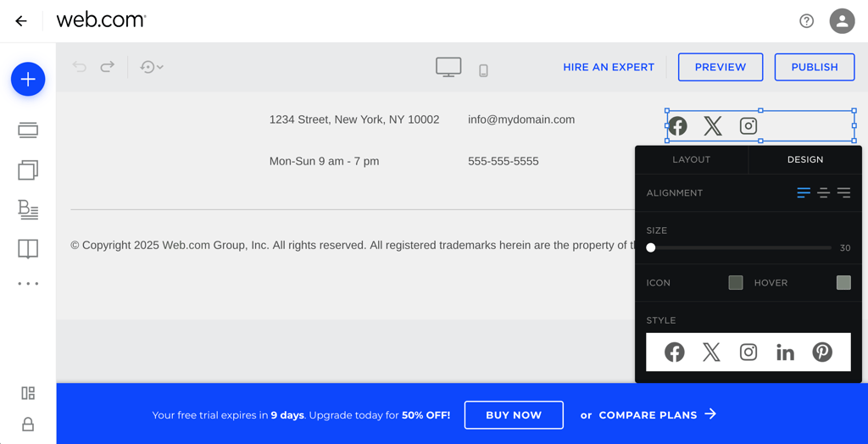Set alignment to center
Image resolution: width=868 pixels, height=444 pixels.
pyautogui.click(x=824, y=192)
